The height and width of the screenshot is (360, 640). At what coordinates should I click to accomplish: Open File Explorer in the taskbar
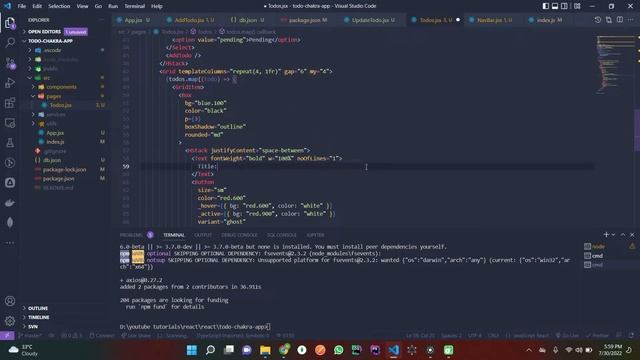tap(265, 350)
